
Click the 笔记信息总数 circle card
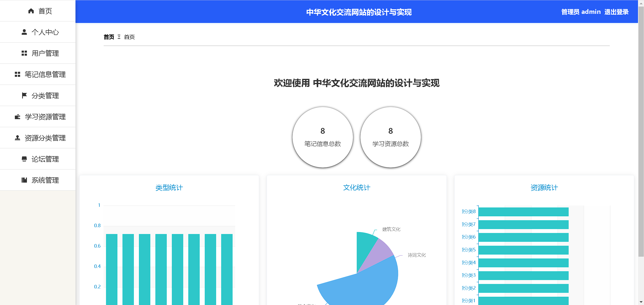pos(323,137)
